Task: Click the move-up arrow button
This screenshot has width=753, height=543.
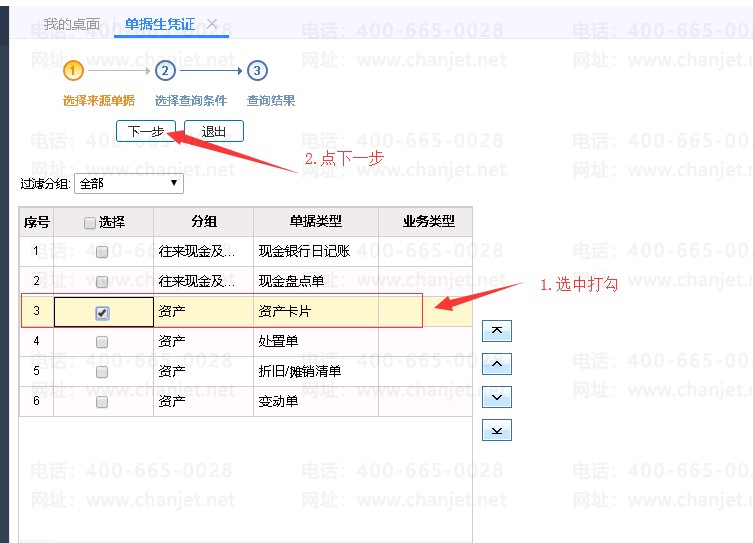Action: click(x=497, y=364)
